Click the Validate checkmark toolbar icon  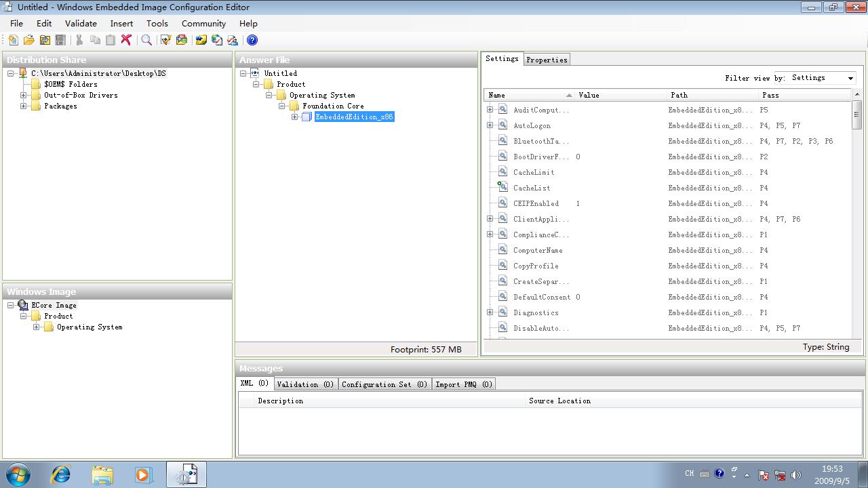tap(165, 40)
